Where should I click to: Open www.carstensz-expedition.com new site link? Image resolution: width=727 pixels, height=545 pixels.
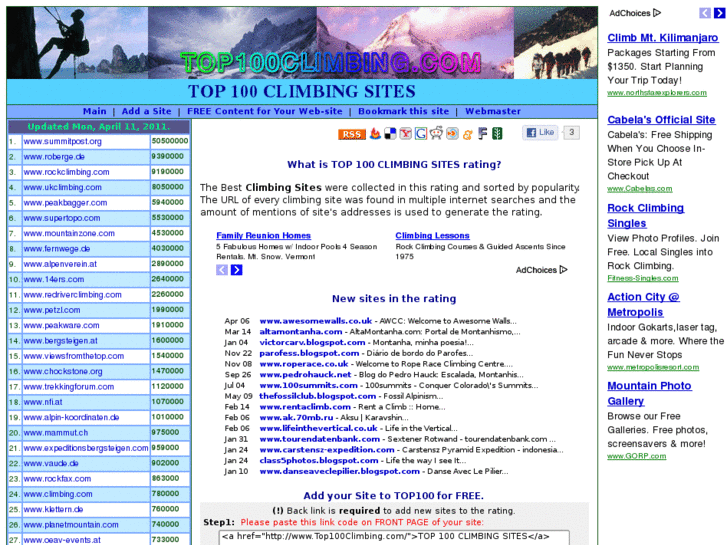[327, 449]
